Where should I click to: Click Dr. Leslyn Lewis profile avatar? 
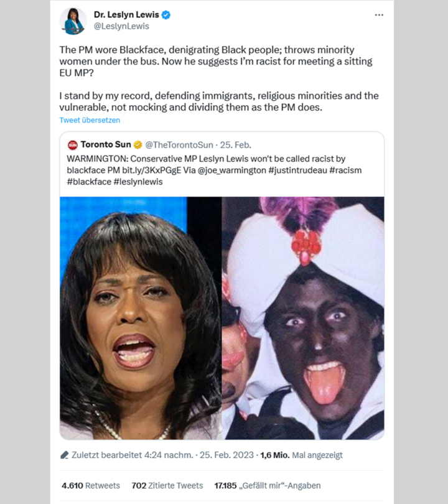tap(73, 21)
